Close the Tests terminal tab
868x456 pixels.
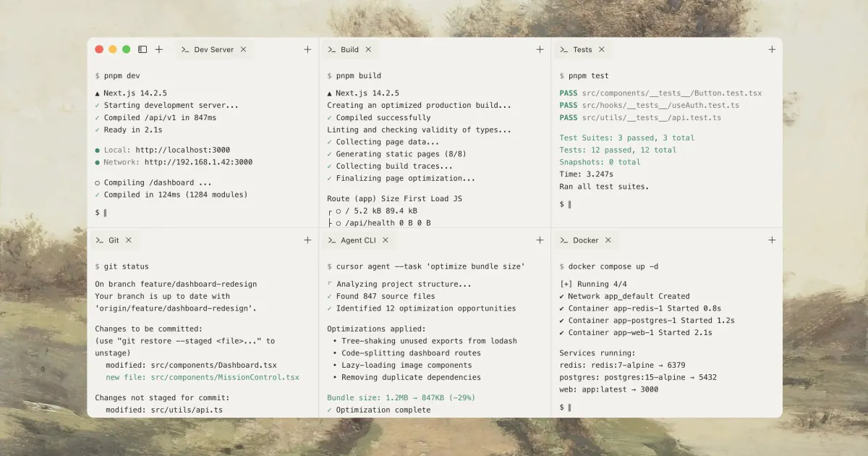(602, 50)
